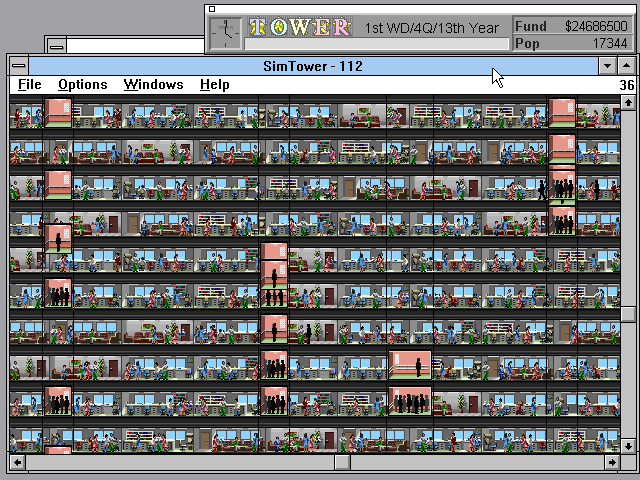Open the system menu of the background window

(x=57, y=46)
